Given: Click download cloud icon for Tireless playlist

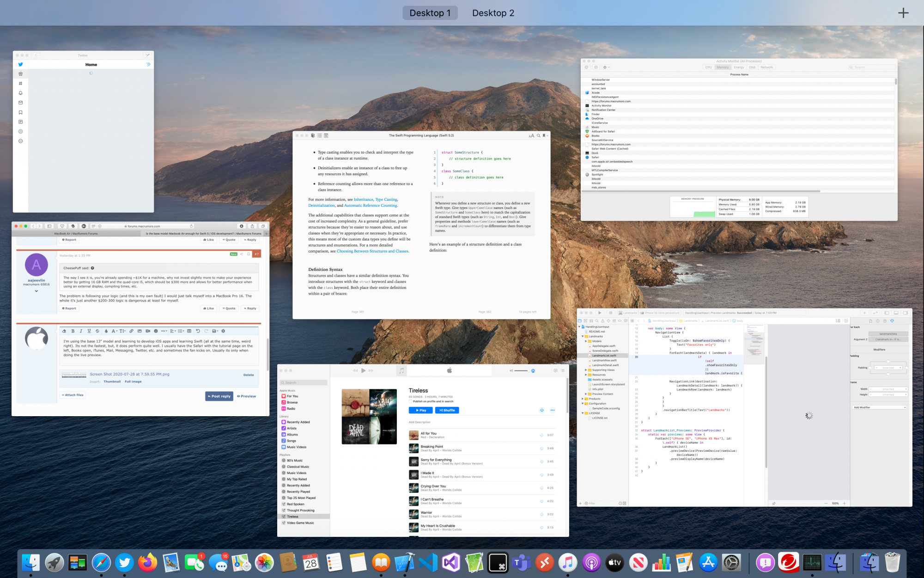Looking at the screenshot, I should click(542, 410).
